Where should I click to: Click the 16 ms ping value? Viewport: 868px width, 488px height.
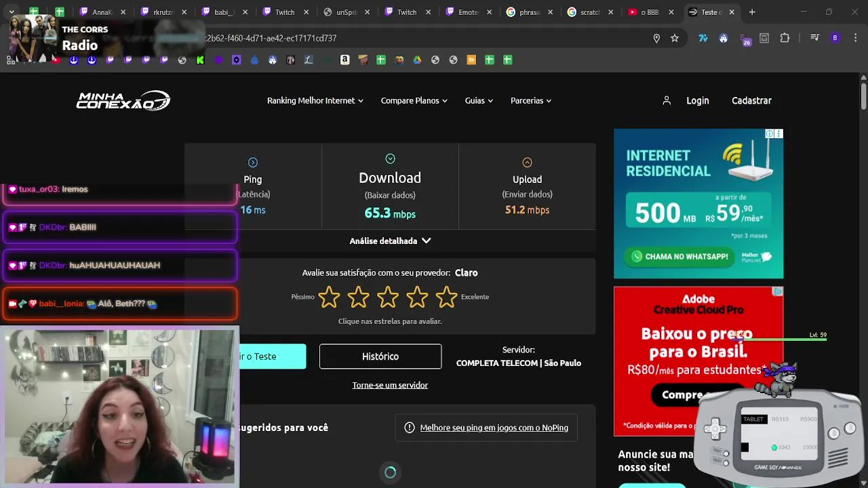[253, 210]
